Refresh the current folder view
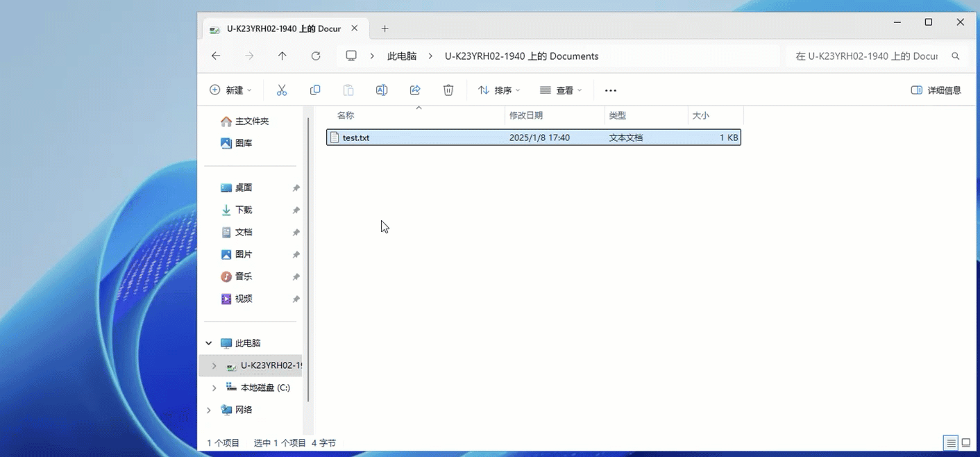The height and width of the screenshot is (457, 980). click(316, 56)
